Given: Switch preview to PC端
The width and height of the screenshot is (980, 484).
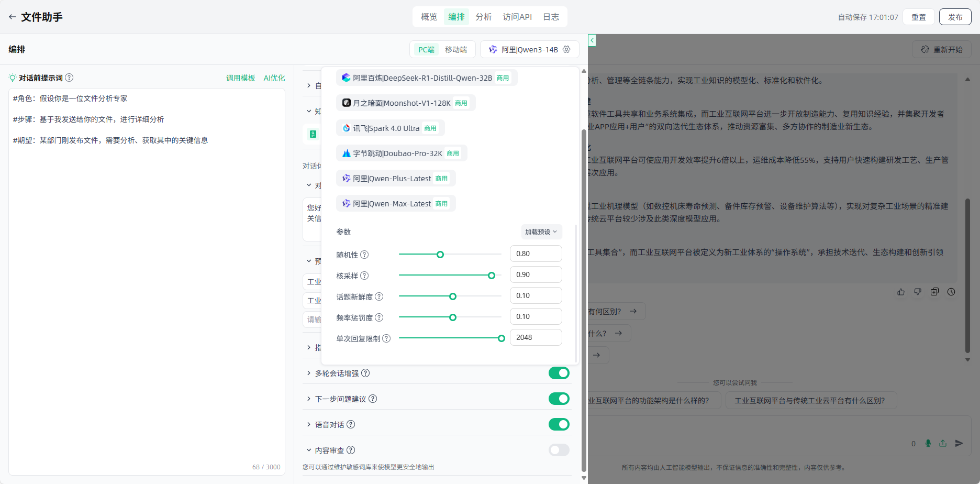Looking at the screenshot, I should (x=426, y=49).
